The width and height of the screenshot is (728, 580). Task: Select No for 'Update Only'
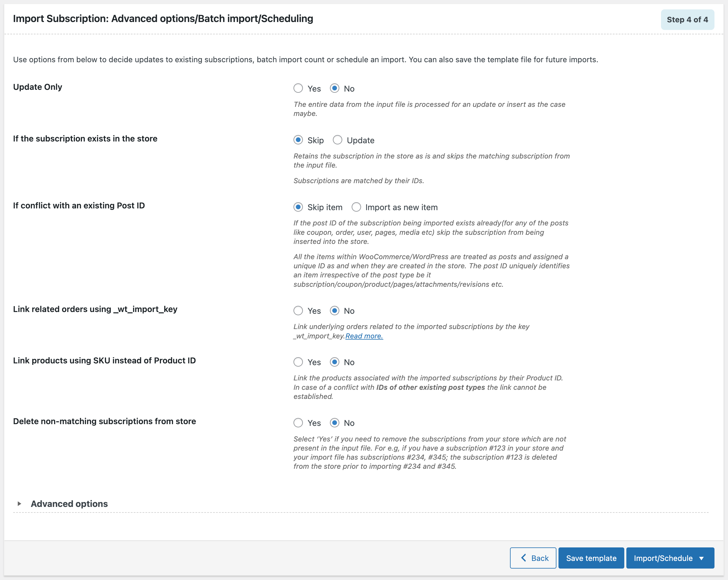pyautogui.click(x=335, y=88)
